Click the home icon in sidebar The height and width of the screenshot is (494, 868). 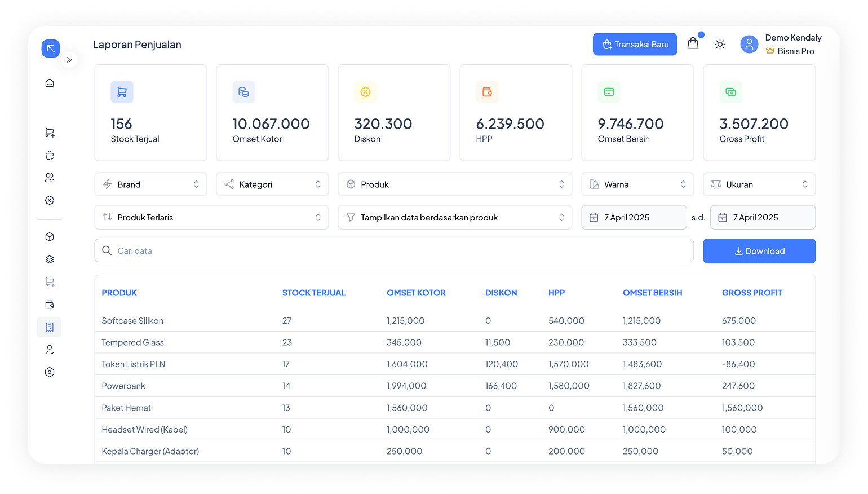click(50, 83)
